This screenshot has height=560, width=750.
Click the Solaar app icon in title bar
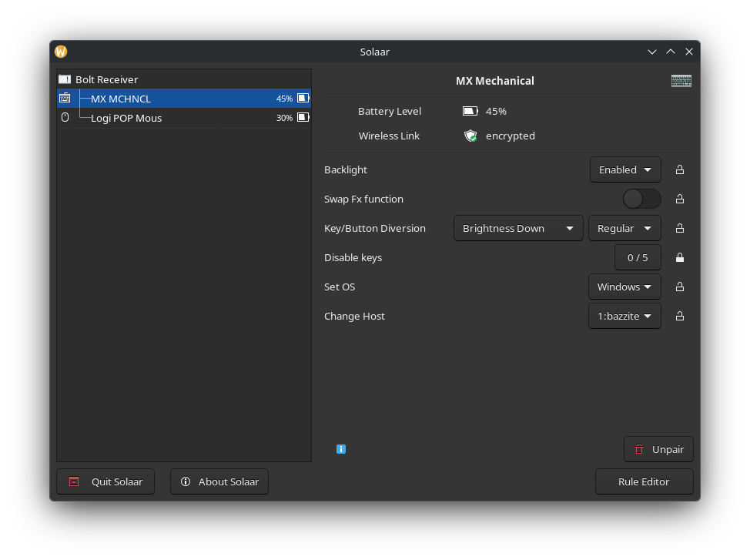click(x=61, y=52)
